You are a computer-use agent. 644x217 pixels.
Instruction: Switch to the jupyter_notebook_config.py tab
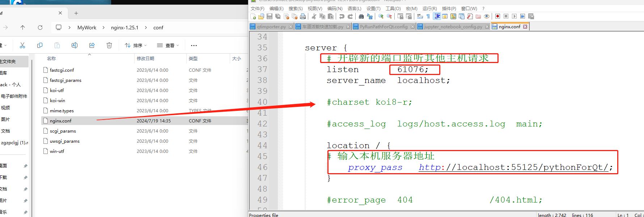point(453,26)
